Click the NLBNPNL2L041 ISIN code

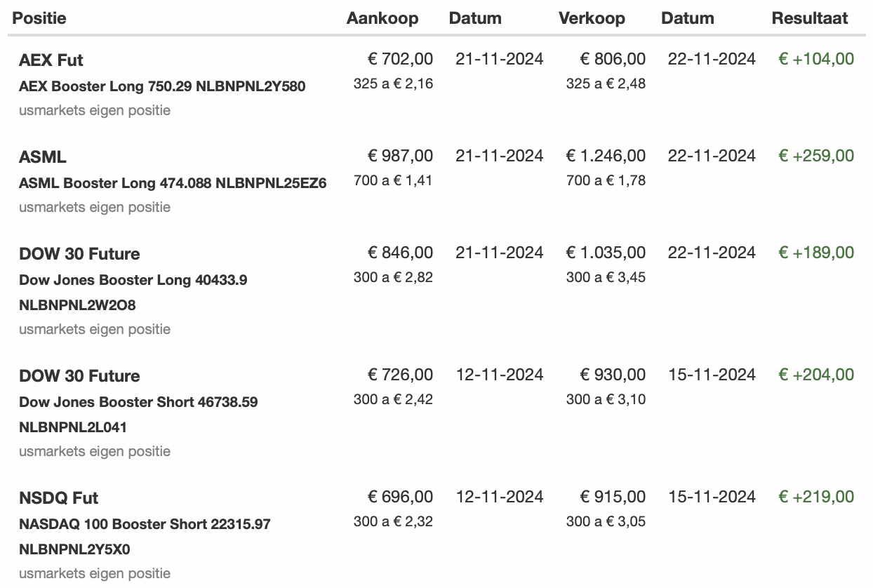click(73, 427)
